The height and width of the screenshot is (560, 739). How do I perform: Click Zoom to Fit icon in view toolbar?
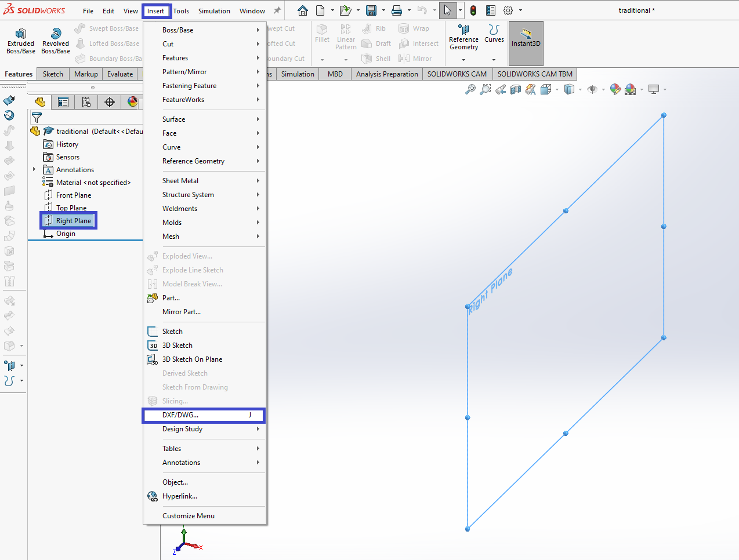click(470, 89)
